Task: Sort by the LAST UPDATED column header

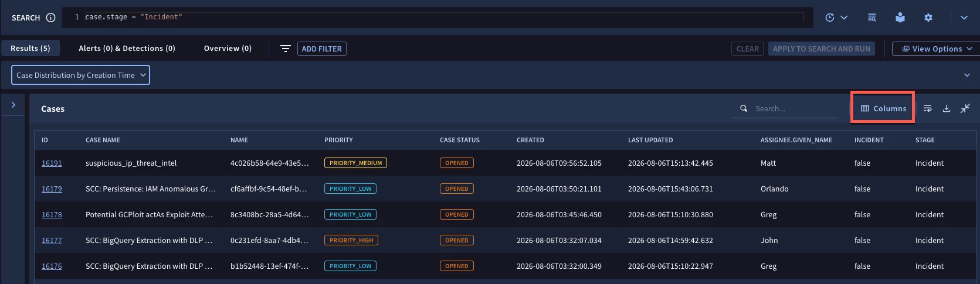Action: (650, 140)
